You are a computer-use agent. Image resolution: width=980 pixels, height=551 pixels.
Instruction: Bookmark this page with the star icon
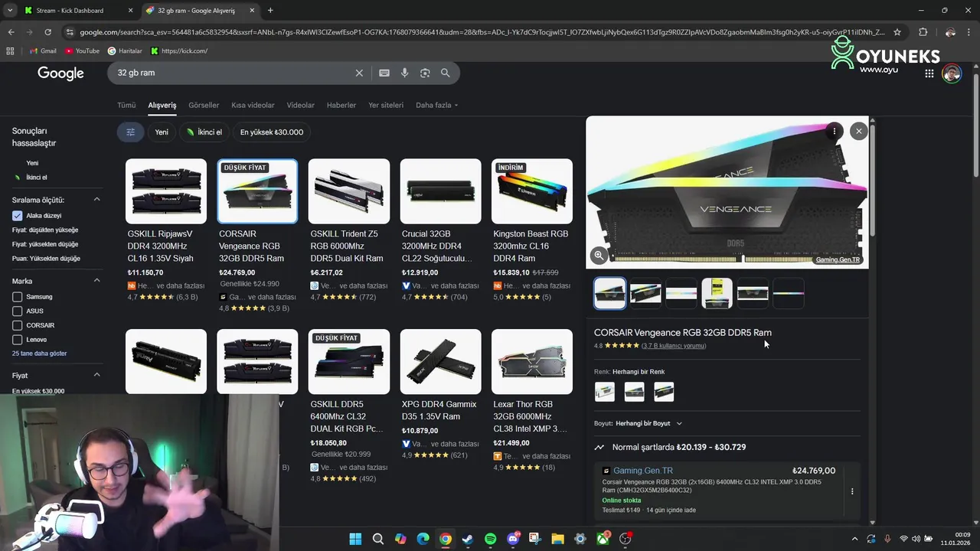pyautogui.click(x=897, y=32)
